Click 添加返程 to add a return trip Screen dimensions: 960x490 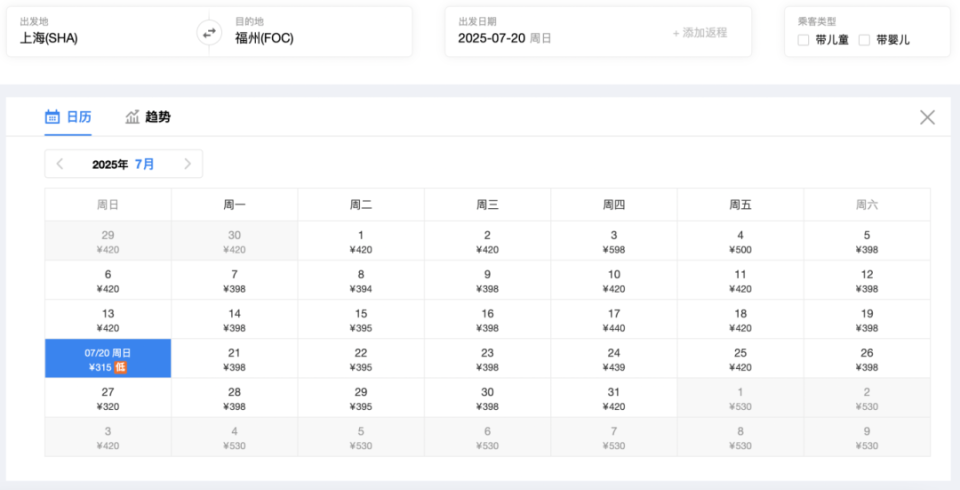[x=700, y=32]
